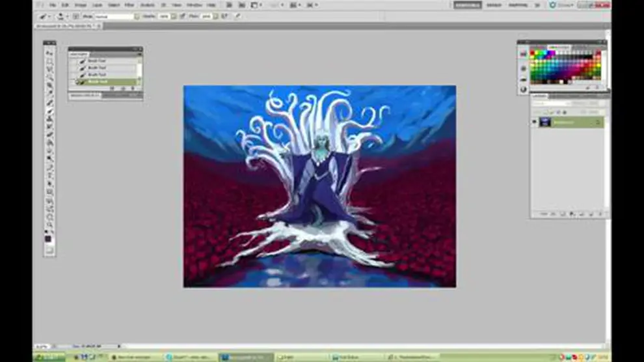Click the Windows Start button
Screen dimensions: 644x362
coord(49,357)
